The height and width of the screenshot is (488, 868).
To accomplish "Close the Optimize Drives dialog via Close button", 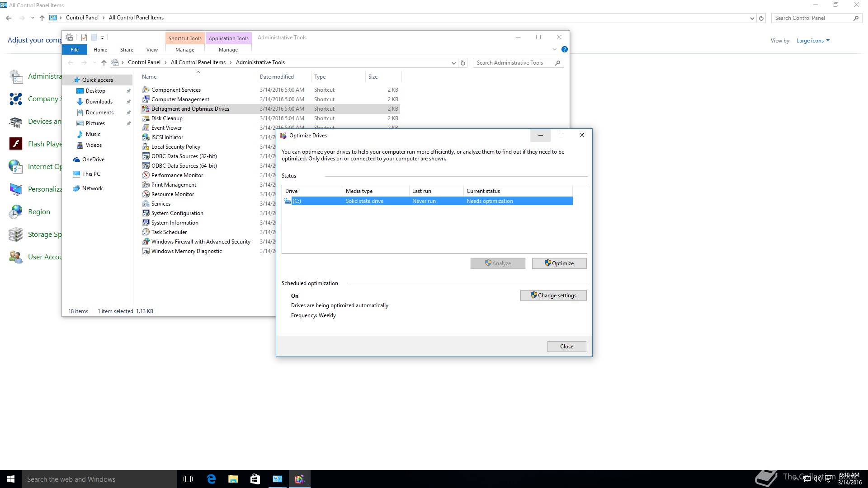I will coord(567,347).
